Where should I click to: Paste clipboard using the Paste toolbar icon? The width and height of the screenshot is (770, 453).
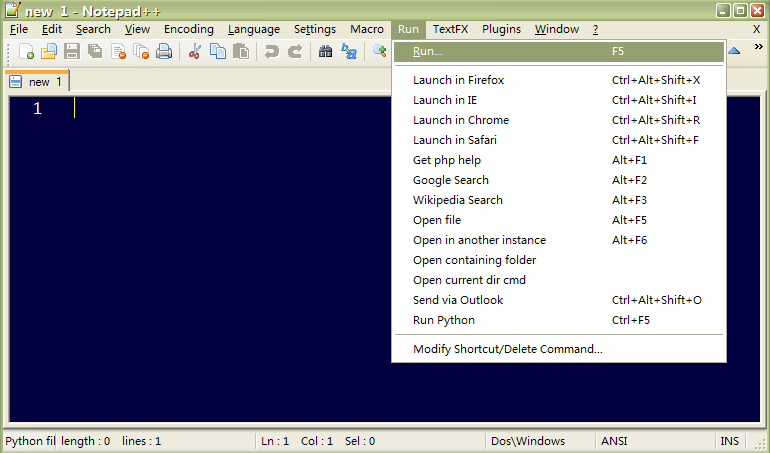point(241,51)
